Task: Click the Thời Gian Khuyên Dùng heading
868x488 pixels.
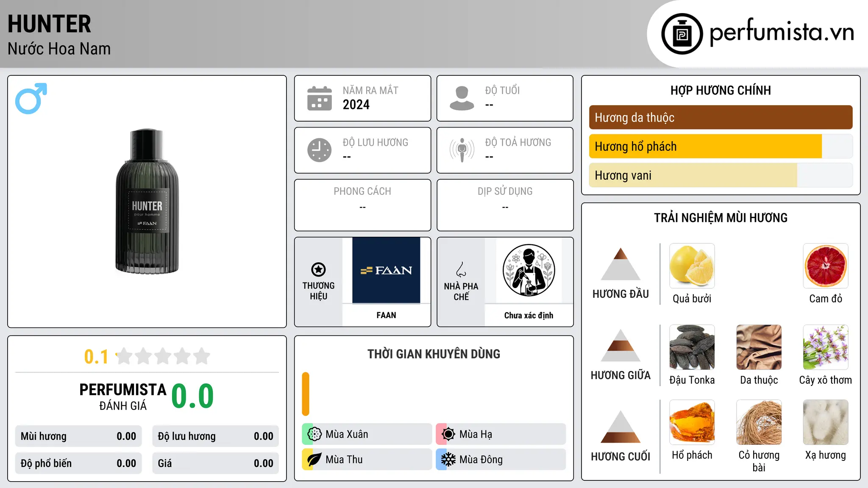Action: 434,354
